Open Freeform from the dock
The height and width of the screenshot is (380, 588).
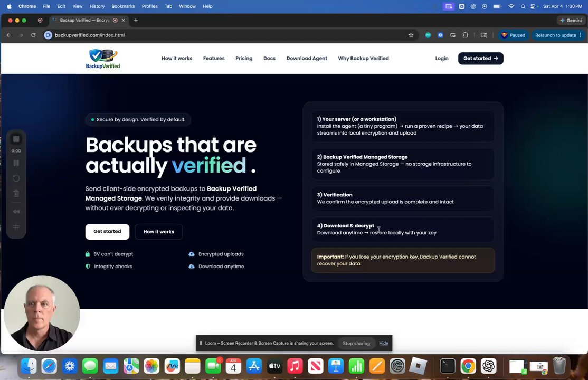(172, 366)
